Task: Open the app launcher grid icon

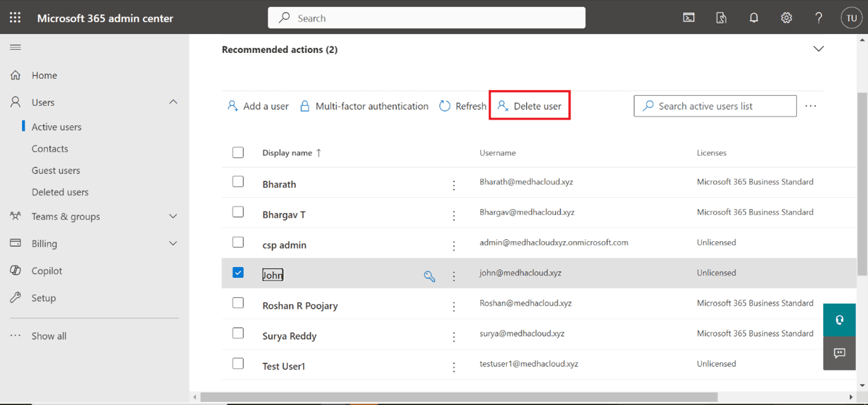Action: (x=15, y=17)
